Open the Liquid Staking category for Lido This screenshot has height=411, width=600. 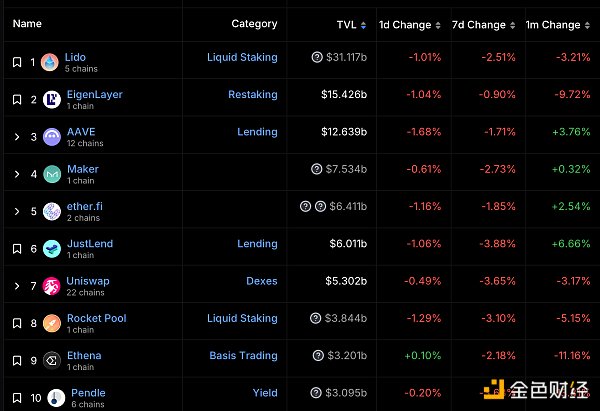pos(242,58)
